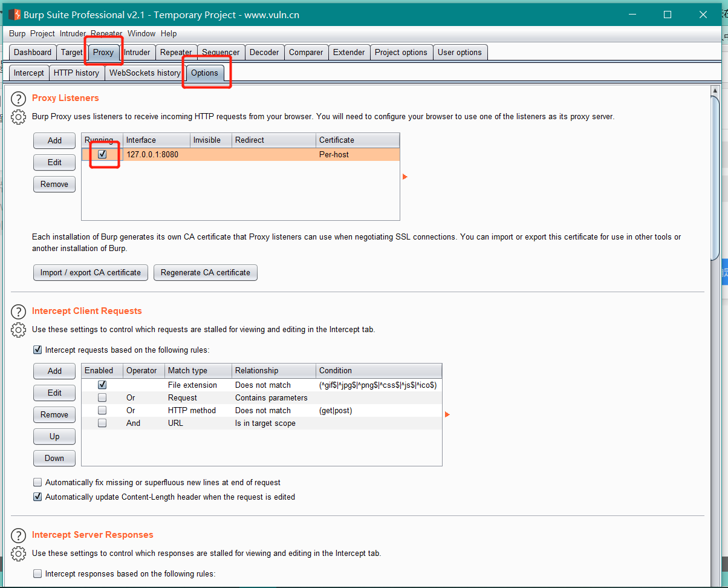Disable the File extension rule checkbox
The height and width of the screenshot is (588, 728).
coord(102,385)
